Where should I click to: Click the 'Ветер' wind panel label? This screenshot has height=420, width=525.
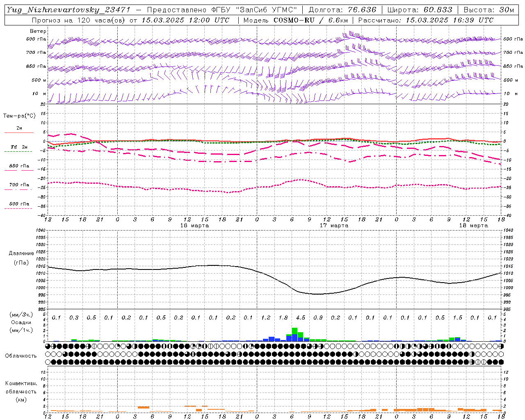click(38, 31)
